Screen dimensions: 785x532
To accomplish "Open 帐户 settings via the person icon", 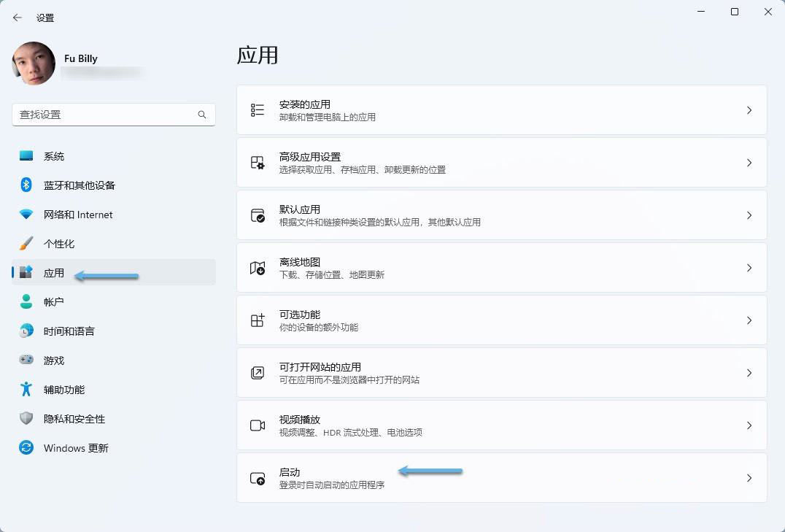I will point(26,301).
